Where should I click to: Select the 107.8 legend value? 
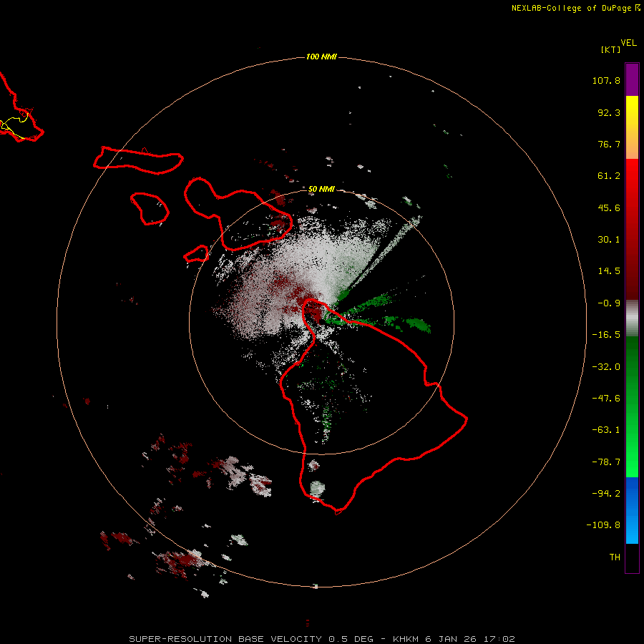pyautogui.click(x=606, y=80)
